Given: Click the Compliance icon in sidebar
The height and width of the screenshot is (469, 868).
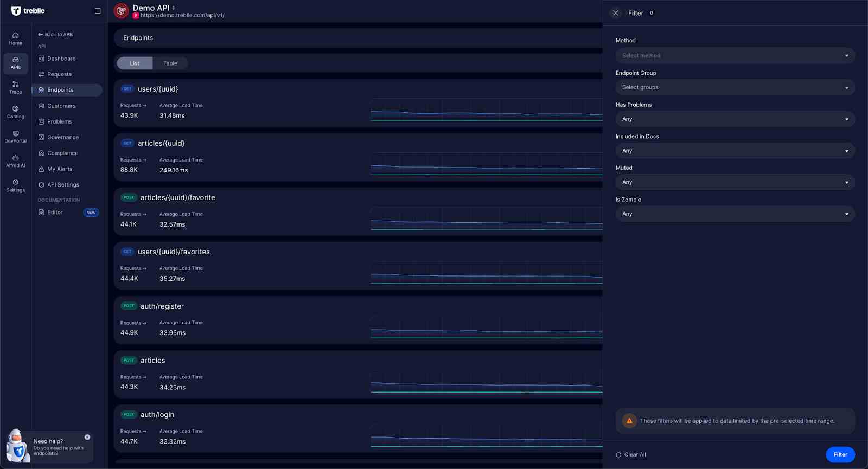Looking at the screenshot, I should click(41, 153).
